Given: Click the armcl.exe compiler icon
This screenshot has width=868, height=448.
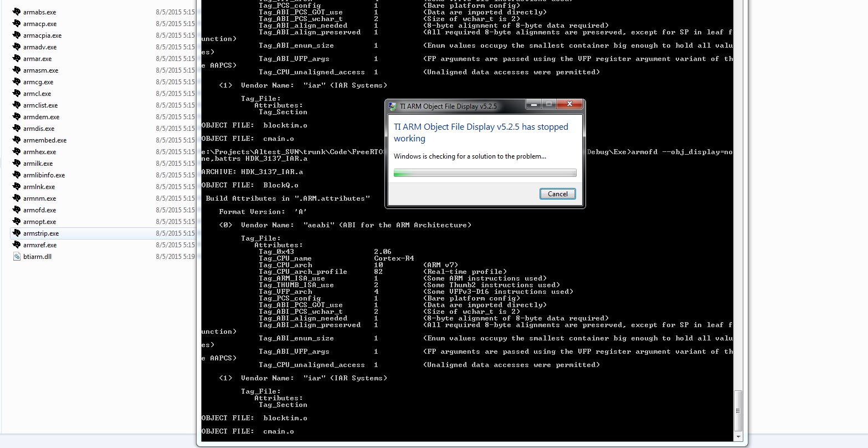Looking at the screenshot, I should (x=17, y=94).
